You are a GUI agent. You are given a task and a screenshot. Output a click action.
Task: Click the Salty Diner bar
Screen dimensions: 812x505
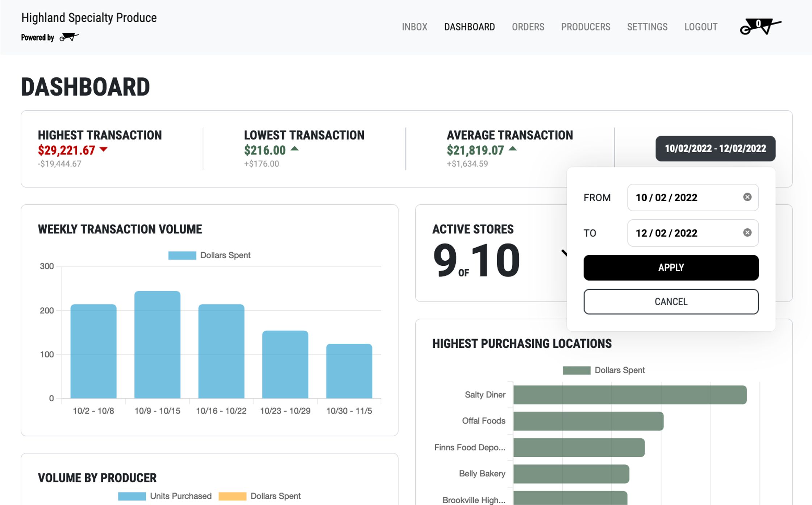coord(630,395)
